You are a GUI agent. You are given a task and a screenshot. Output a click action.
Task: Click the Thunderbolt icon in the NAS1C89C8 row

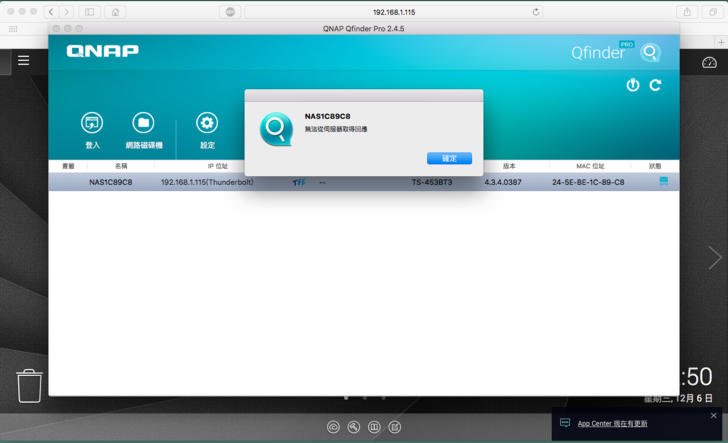pos(299,182)
